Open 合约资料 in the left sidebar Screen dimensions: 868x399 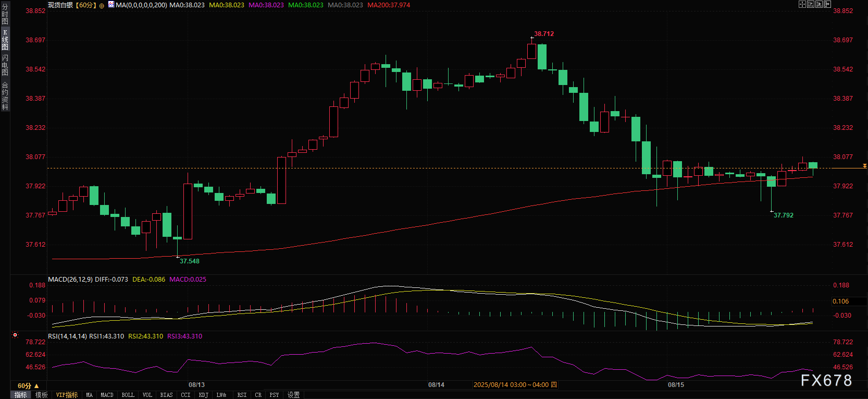tap(5, 96)
